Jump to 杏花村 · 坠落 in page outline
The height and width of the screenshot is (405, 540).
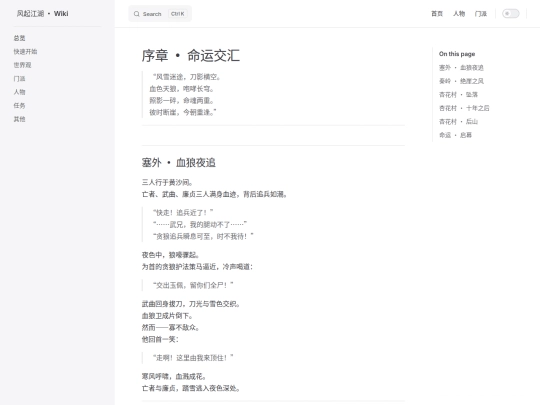[x=458, y=94]
